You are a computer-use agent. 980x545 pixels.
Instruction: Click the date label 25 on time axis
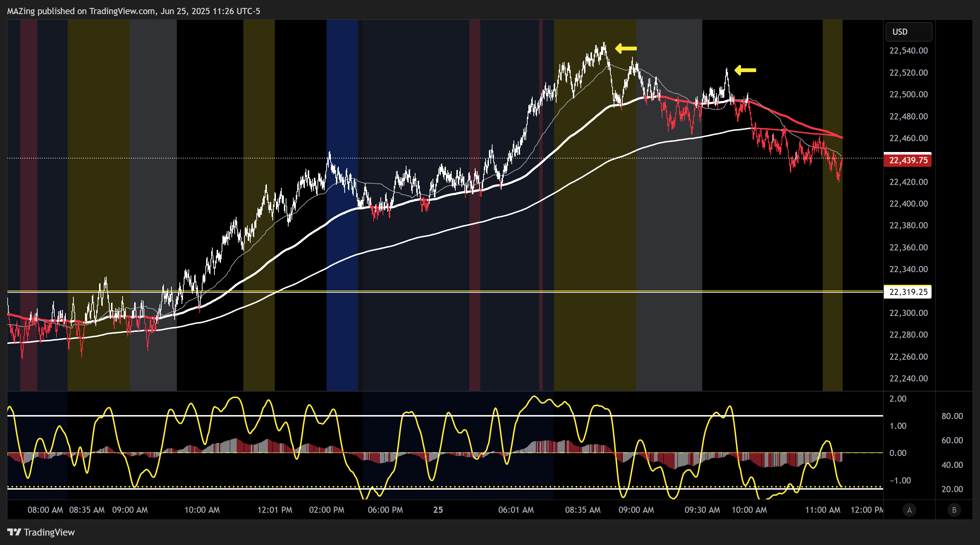coord(438,510)
